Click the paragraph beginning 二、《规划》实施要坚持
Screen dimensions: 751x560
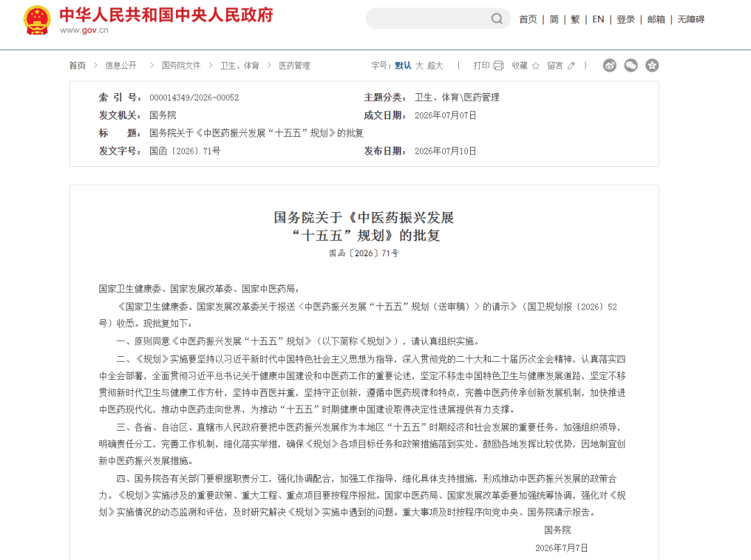362,384
